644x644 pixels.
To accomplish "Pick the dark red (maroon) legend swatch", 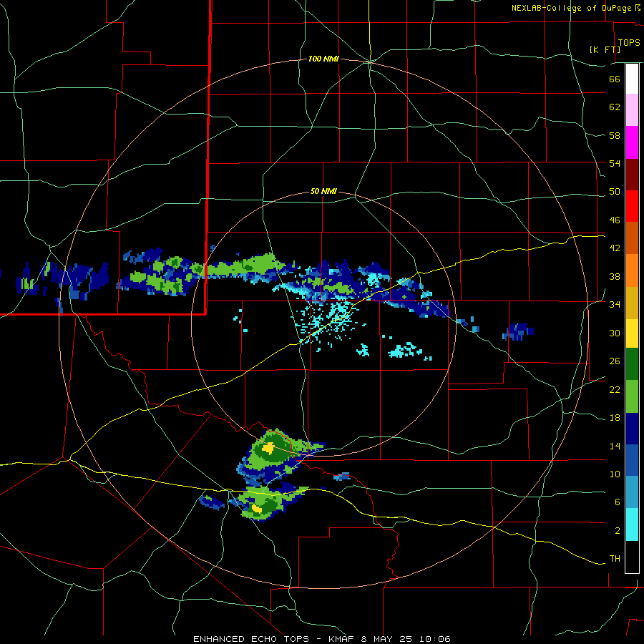I will click(632, 174).
